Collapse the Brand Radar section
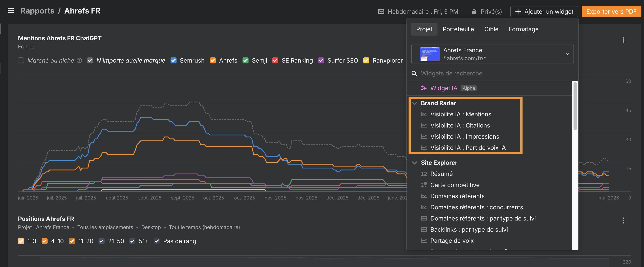Screen dimensions: 644x267 [415, 103]
